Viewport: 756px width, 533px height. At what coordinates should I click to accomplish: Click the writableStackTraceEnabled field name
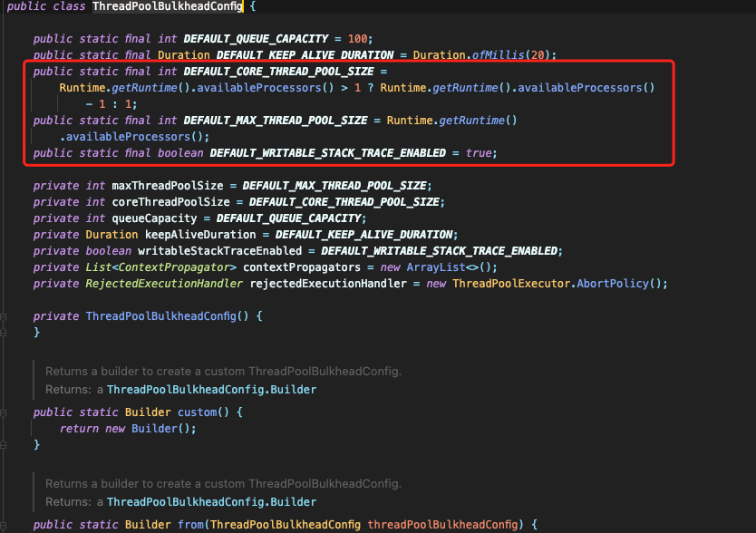pos(220,251)
